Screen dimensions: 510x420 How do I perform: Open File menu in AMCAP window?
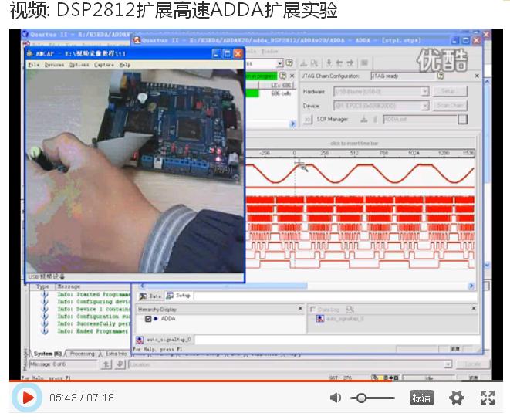pyautogui.click(x=33, y=65)
